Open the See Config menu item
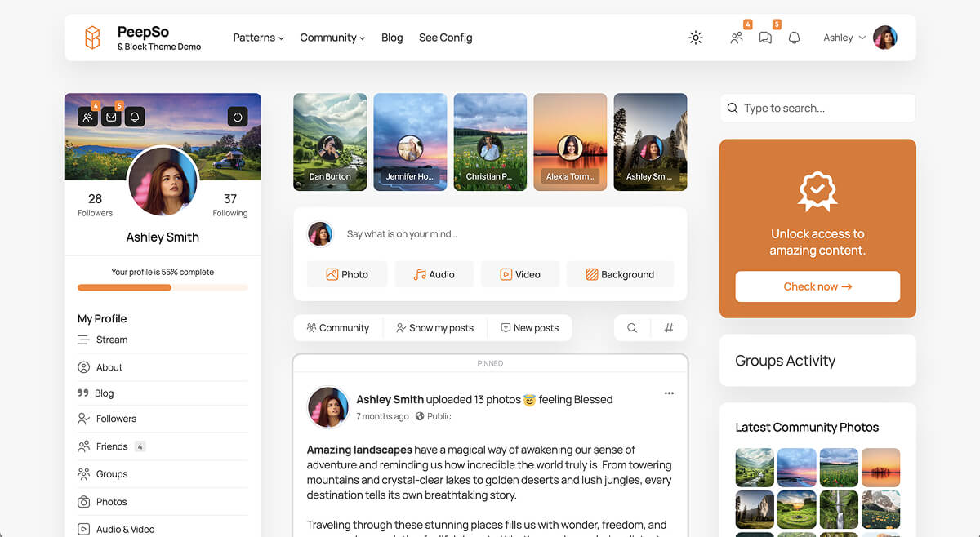This screenshot has width=980, height=537. pyautogui.click(x=445, y=38)
